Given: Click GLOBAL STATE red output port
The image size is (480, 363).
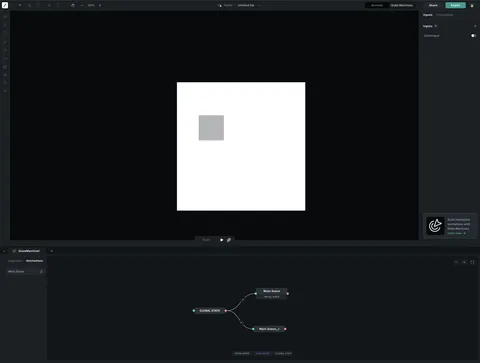Looking at the screenshot, I should pos(226,311).
